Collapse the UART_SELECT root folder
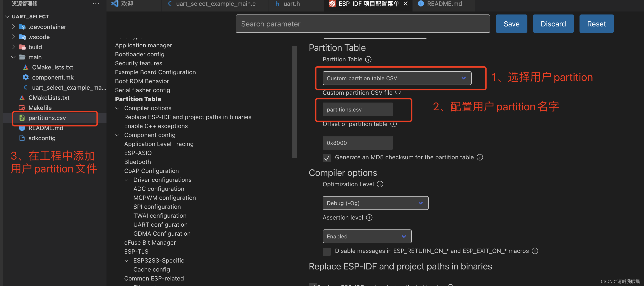This screenshot has height=286, width=644. 7,17
